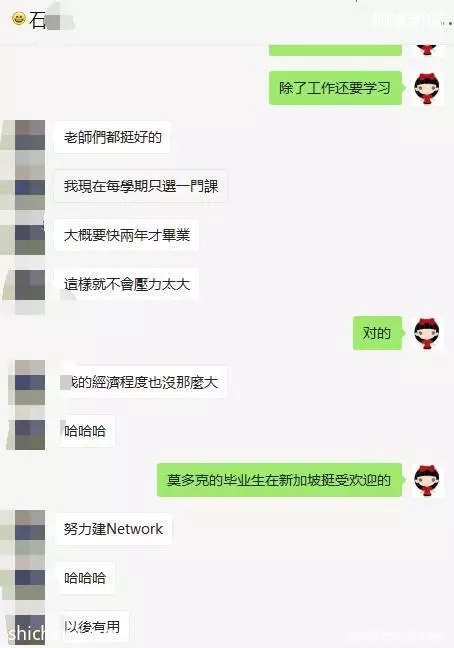This screenshot has height=648, width=454.
Task: Click the contact name 石 in header
Action: [37, 20]
